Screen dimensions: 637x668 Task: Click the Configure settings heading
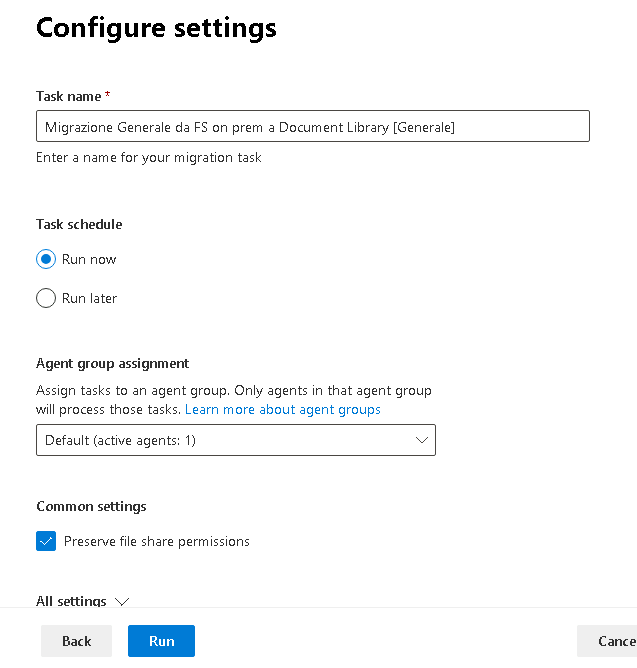coord(156,28)
